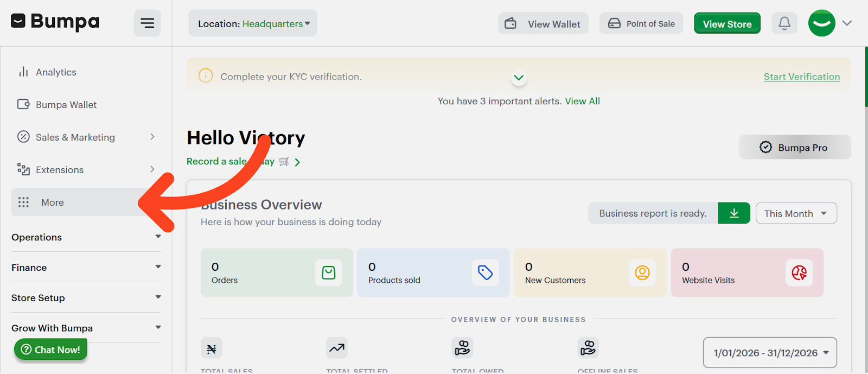
Task: Click the Products sold tag icon
Action: pyautogui.click(x=486, y=272)
